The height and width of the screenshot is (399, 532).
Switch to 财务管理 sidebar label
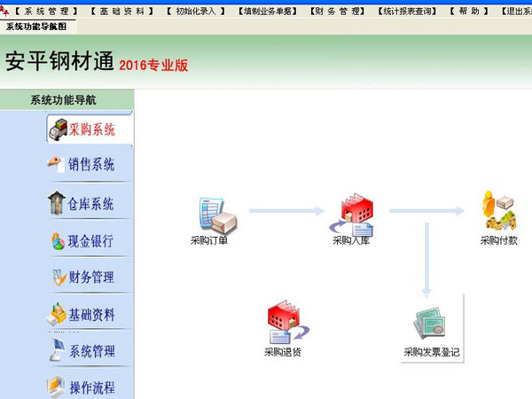[x=91, y=278]
